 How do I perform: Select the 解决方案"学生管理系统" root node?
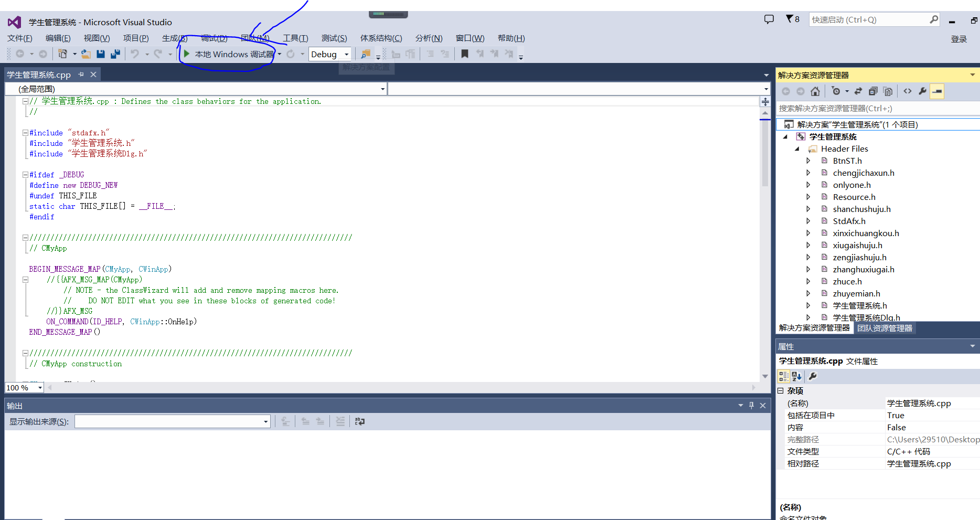click(857, 125)
